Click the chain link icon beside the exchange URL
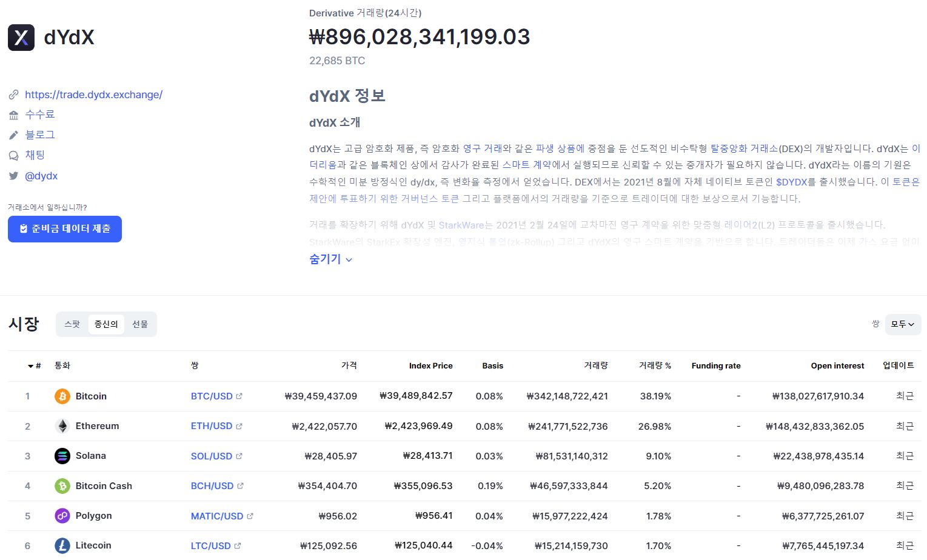Screen dimensions: 927x560 [13, 95]
